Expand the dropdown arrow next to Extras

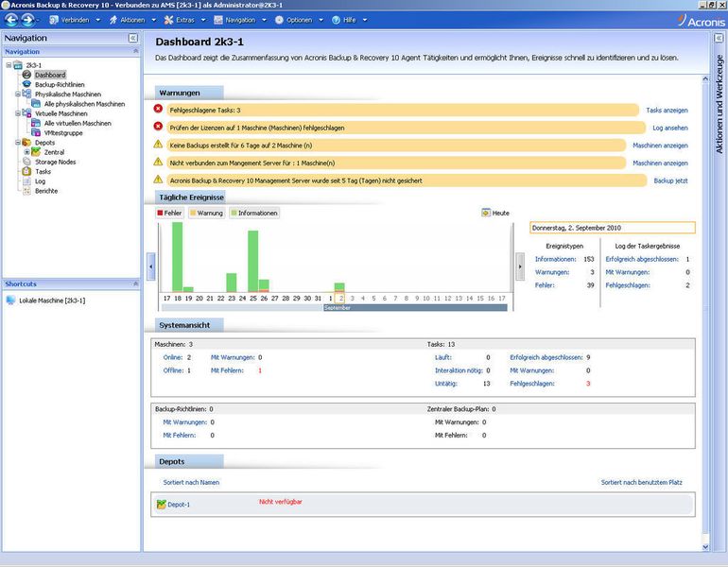click(203, 20)
